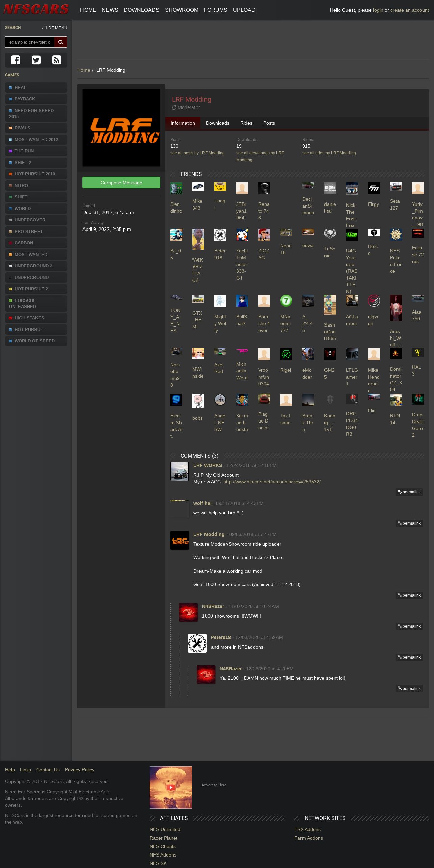Open Peter 918's wrench-and-gear avatar
Image resolution: width=434 pixels, height=868 pixels.
pos(220,235)
